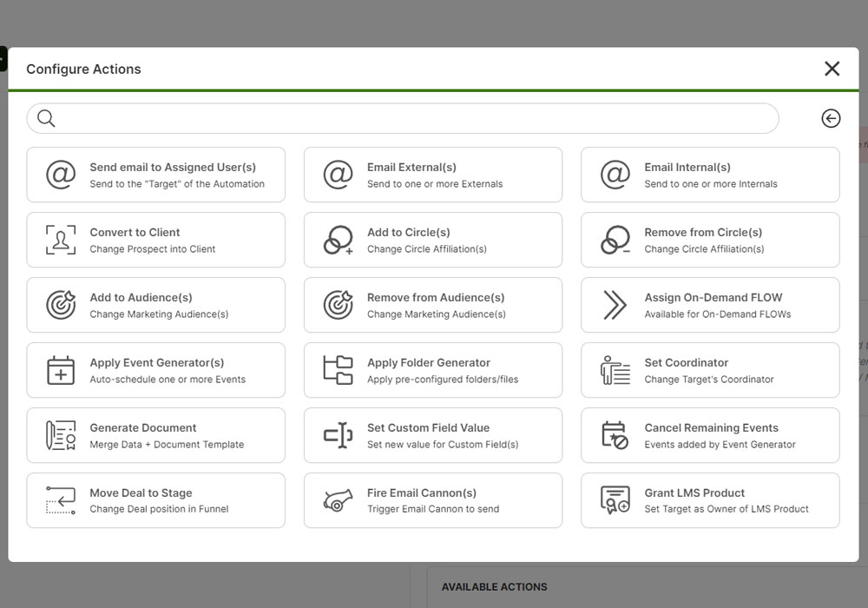The image size is (868, 608).
Task: Click "Set Target as Owner of LMS Product" text
Action: (727, 509)
